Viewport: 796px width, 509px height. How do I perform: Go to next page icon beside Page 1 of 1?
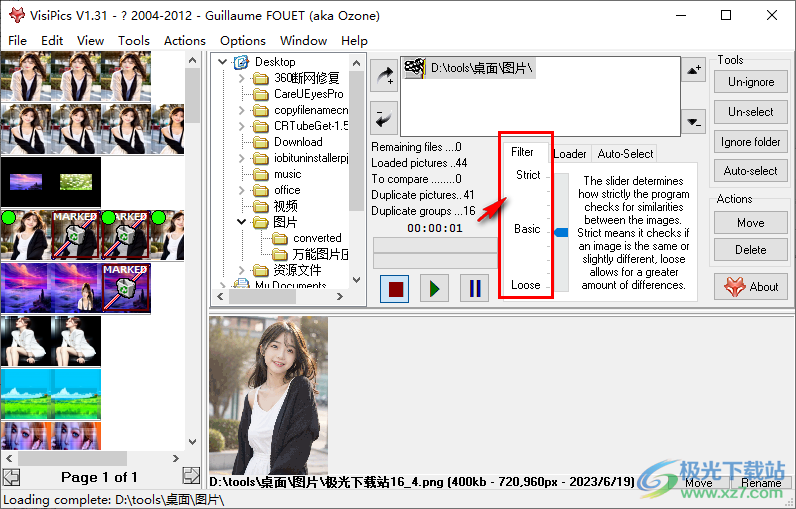click(x=191, y=476)
